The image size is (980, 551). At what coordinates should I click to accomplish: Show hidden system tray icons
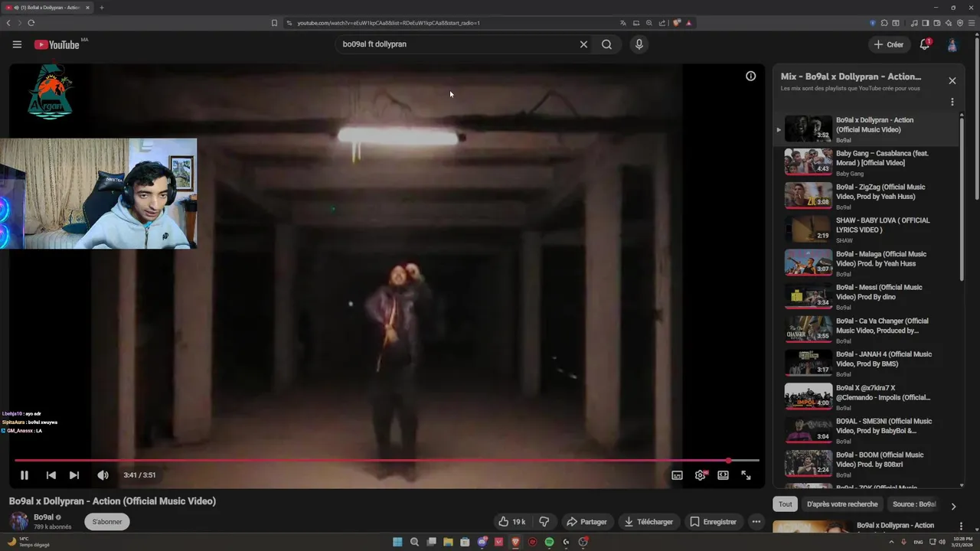893,542
